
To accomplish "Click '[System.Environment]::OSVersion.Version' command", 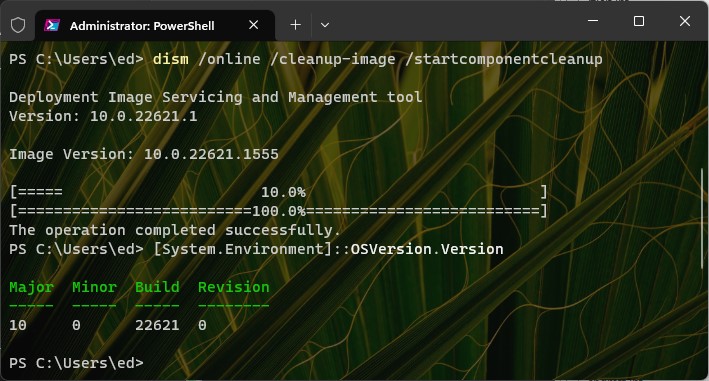I will 328,249.
